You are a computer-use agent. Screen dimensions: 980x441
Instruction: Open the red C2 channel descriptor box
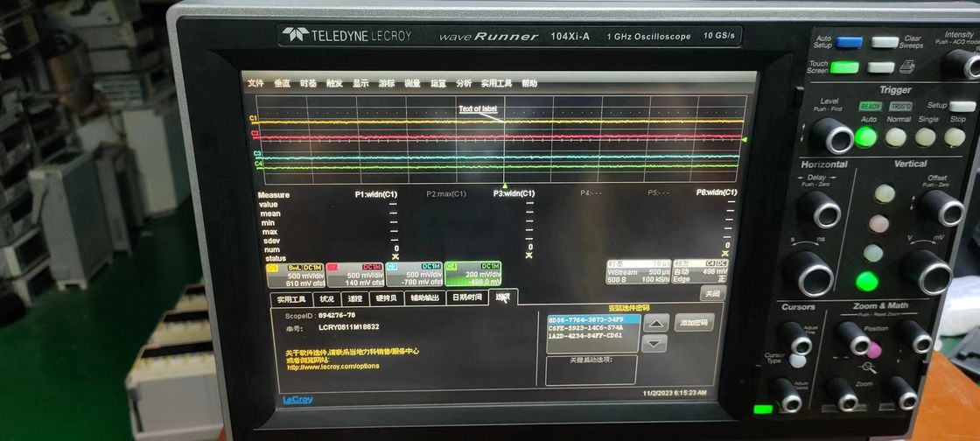354,274
